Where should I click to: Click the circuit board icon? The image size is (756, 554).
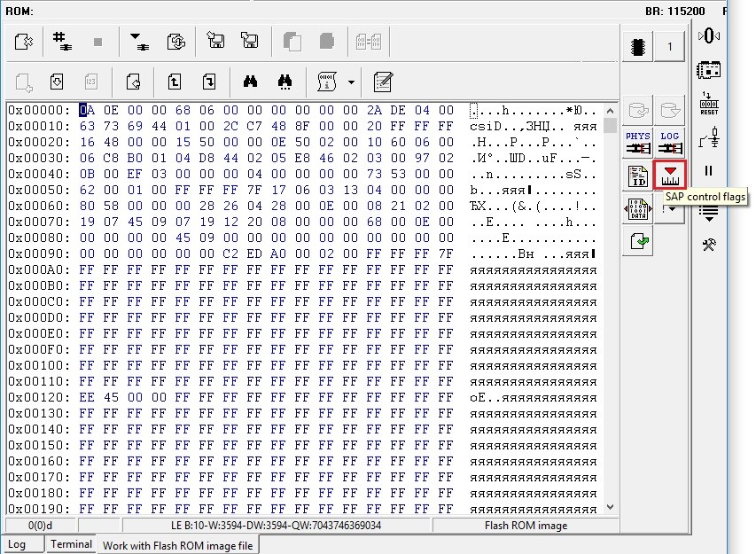click(x=709, y=70)
